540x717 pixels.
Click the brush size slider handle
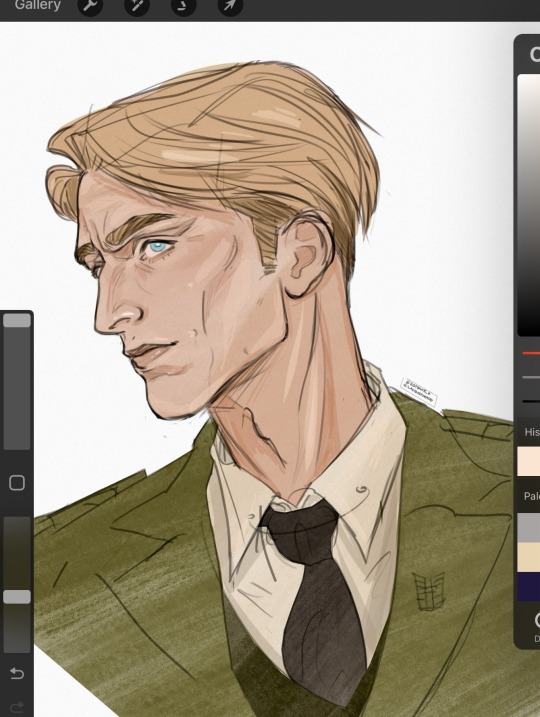tap(17, 320)
